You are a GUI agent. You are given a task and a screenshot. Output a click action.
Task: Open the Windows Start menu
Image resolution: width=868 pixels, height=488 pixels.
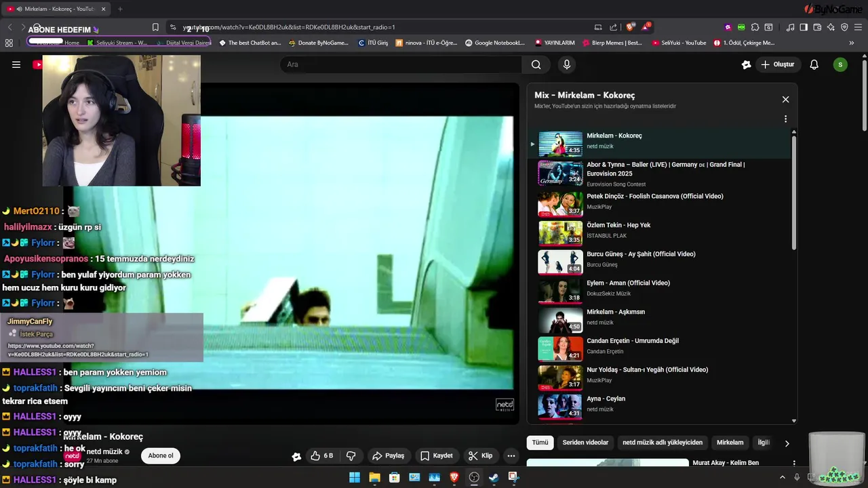[x=355, y=477]
